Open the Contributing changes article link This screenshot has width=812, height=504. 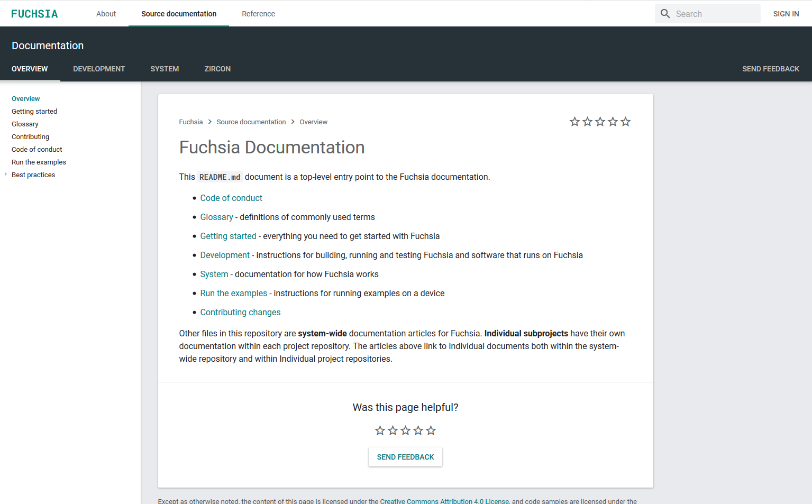(240, 312)
